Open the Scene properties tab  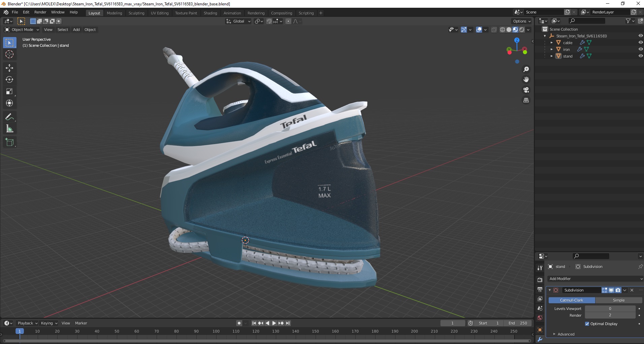coord(540,308)
